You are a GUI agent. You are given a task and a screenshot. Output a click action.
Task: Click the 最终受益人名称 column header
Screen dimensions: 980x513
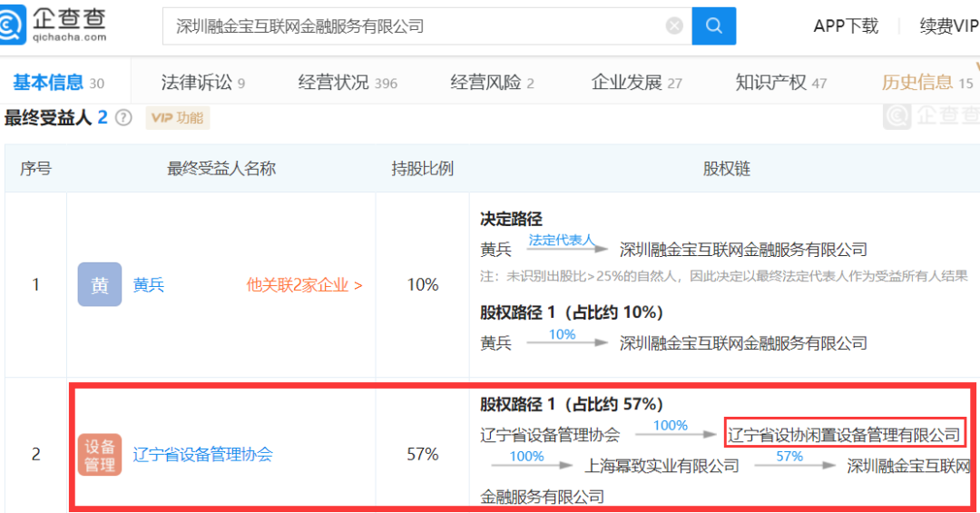tap(221, 168)
